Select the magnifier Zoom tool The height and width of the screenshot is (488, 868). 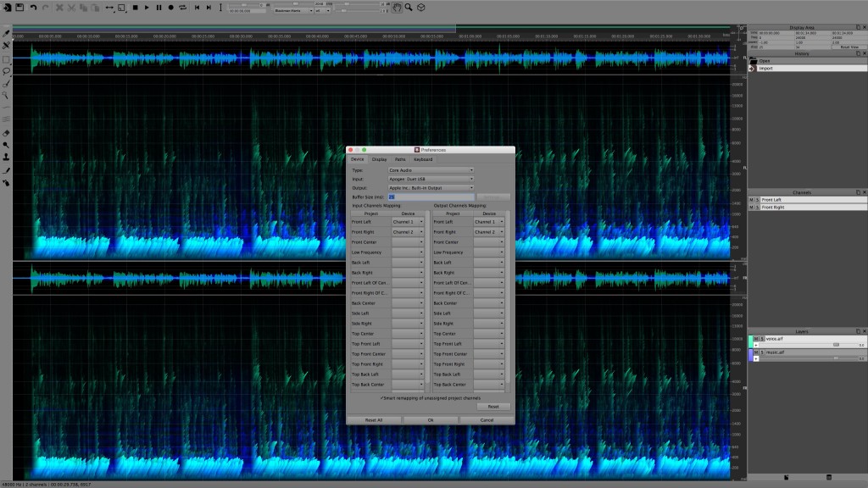pyautogui.click(x=408, y=8)
